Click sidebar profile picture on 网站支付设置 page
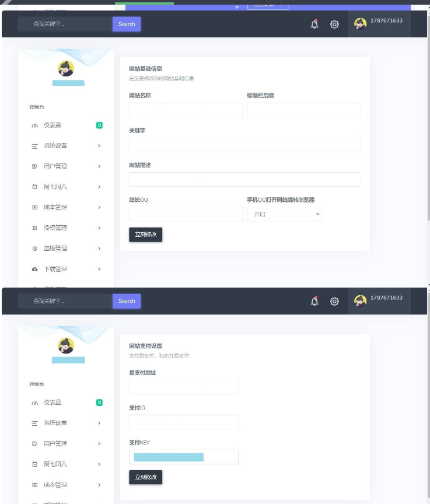Image resolution: width=430 pixels, height=504 pixels. (x=66, y=345)
